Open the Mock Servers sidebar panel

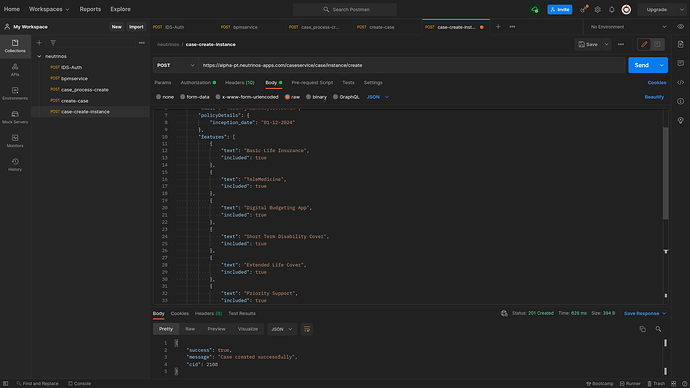tap(15, 117)
